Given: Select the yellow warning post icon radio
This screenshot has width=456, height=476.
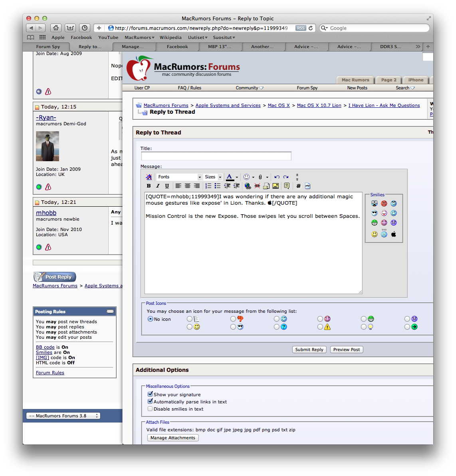Looking at the screenshot, I should (x=320, y=327).
